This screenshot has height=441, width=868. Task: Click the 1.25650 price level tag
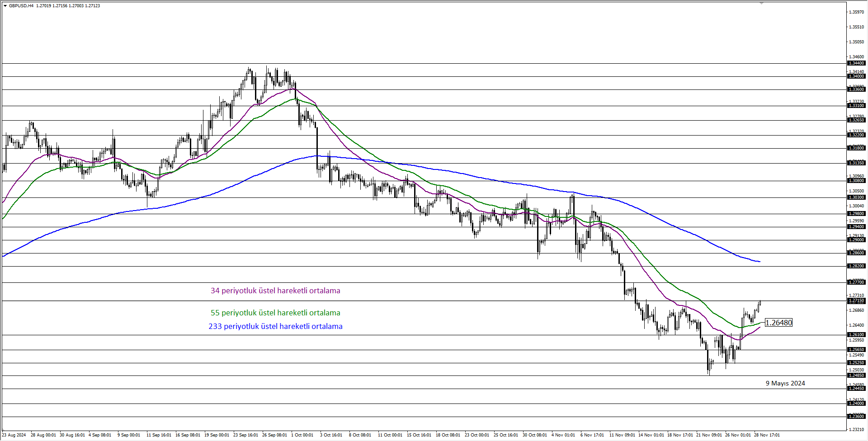tap(856, 350)
